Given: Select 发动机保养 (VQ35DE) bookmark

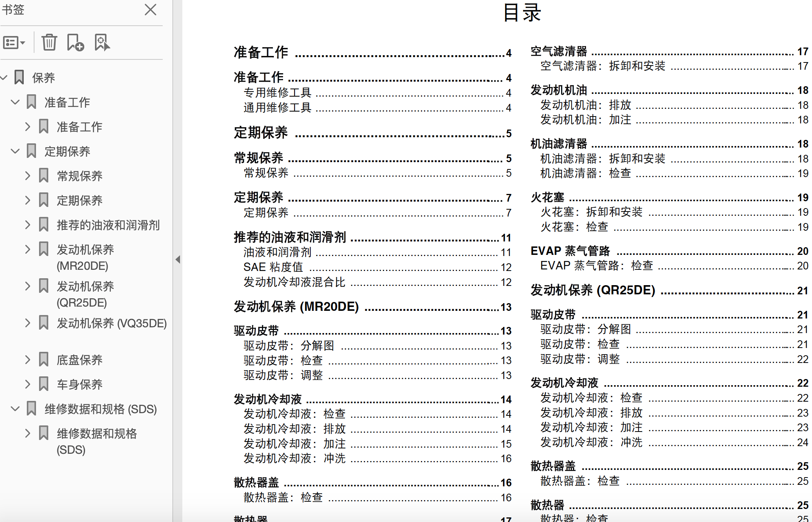Looking at the screenshot, I should click(x=112, y=323).
